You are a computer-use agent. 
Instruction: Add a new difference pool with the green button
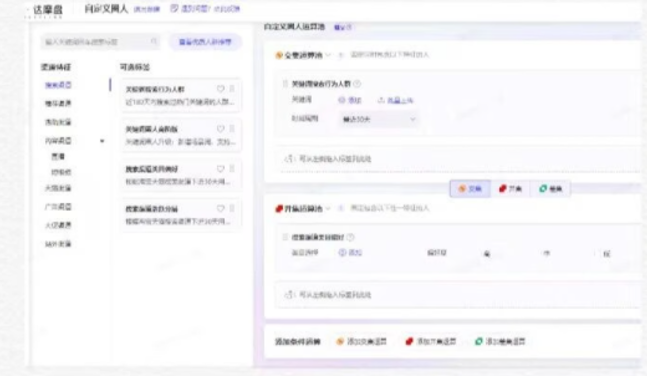tap(500, 341)
